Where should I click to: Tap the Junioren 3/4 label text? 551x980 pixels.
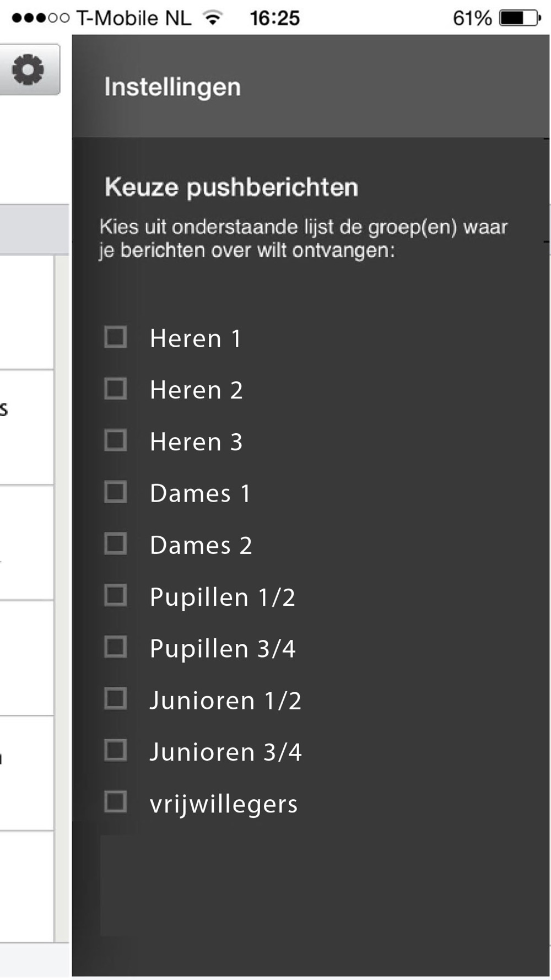(x=225, y=752)
